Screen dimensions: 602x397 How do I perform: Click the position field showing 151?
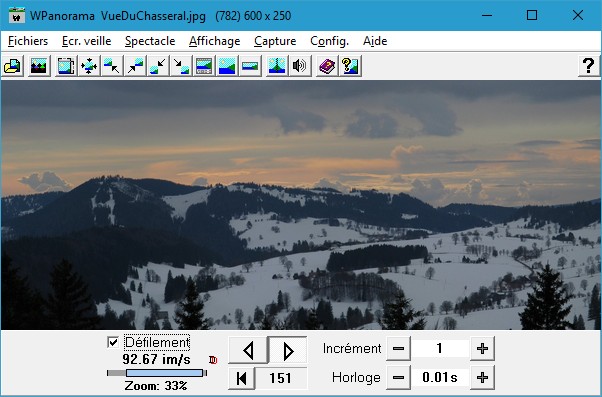point(281,378)
